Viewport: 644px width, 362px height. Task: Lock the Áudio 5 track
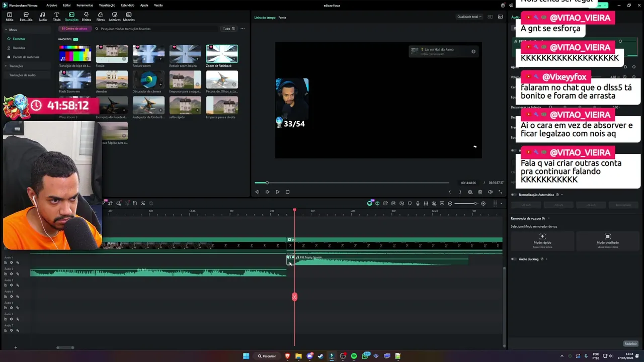coord(6,308)
